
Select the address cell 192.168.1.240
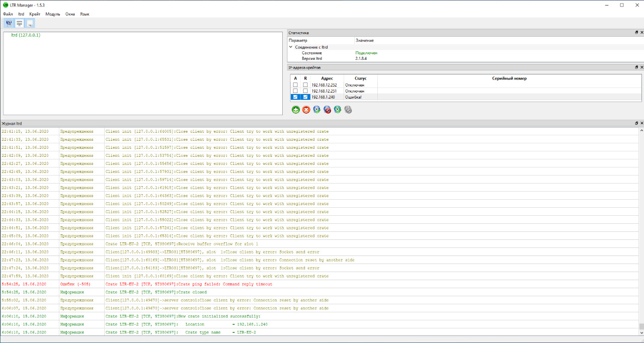327,97
